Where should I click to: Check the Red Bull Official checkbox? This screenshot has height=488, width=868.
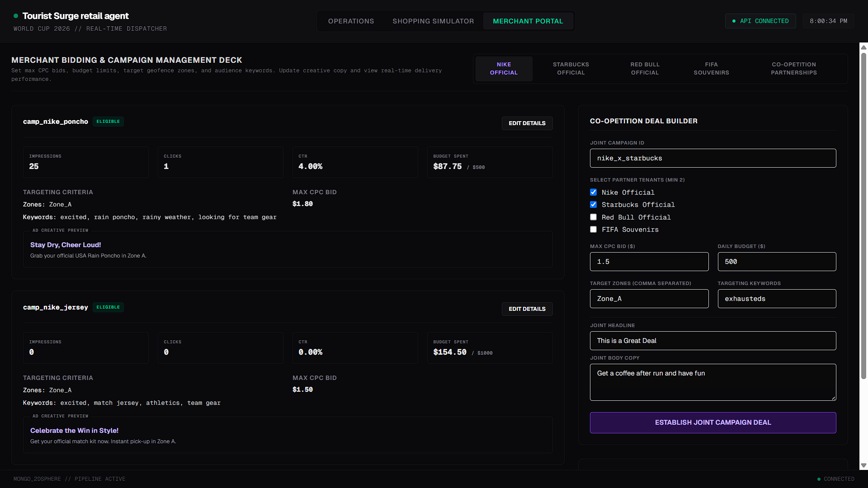[x=593, y=217]
